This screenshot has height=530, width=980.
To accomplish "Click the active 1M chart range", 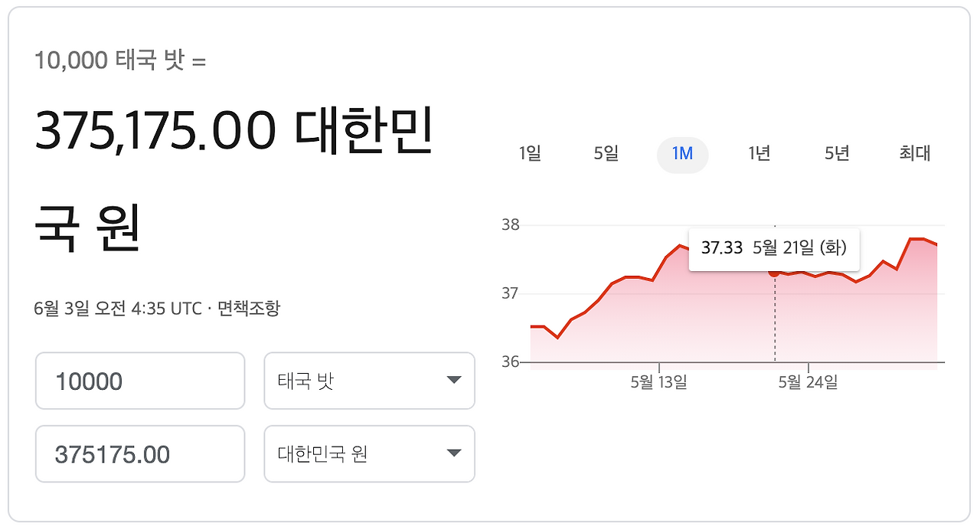I will pos(682,154).
